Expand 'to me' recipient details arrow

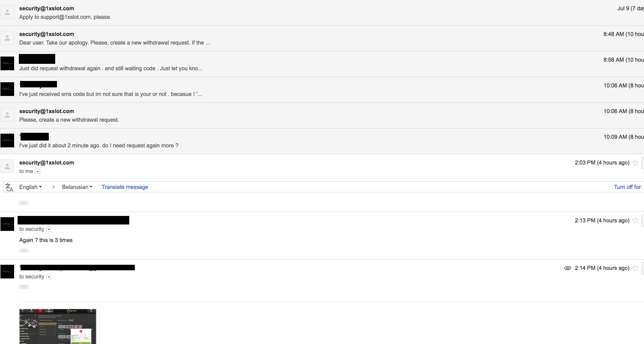click(38, 171)
